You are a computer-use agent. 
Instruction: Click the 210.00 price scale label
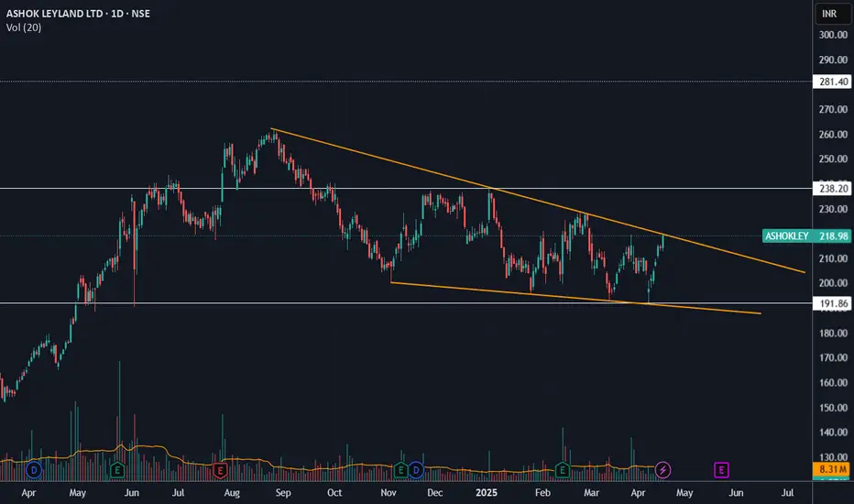pos(833,258)
